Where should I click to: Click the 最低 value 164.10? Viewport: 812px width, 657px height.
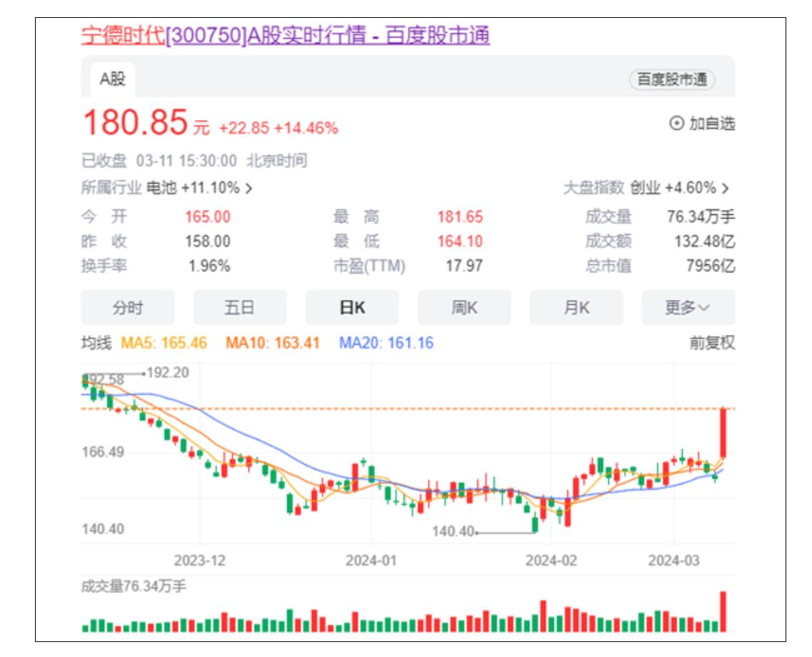point(460,241)
